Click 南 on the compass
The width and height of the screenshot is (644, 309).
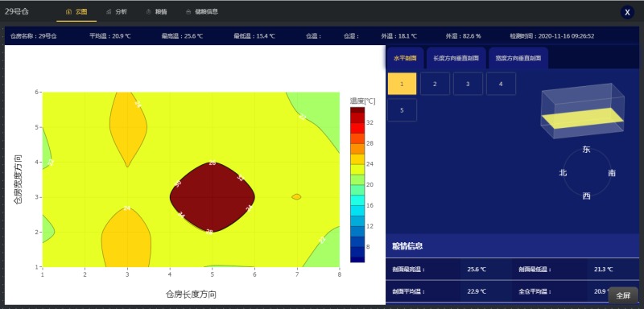click(x=612, y=173)
